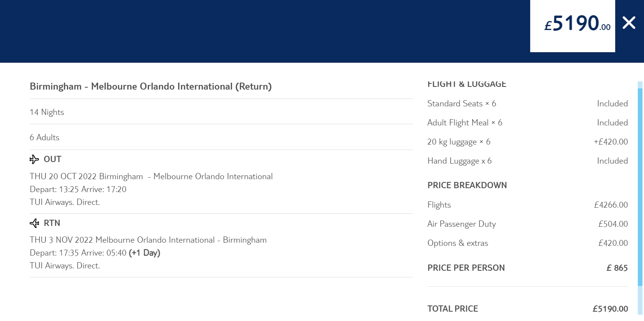Click the PRICE PER PERSON £865 value
Image resolution: width=644 pixels, height=321 pixels.
point(617,268)
